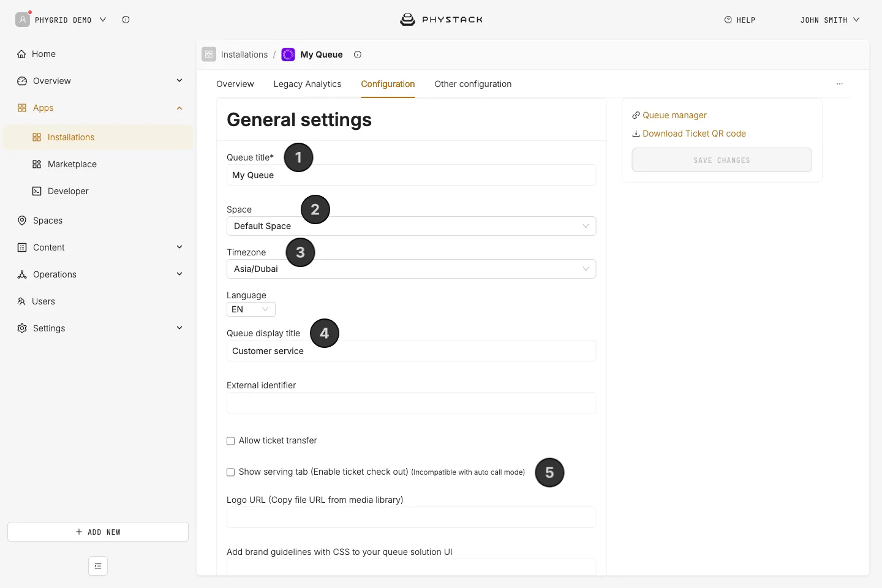Enable the Allow ticket transfer checkbox

point(231,441)
